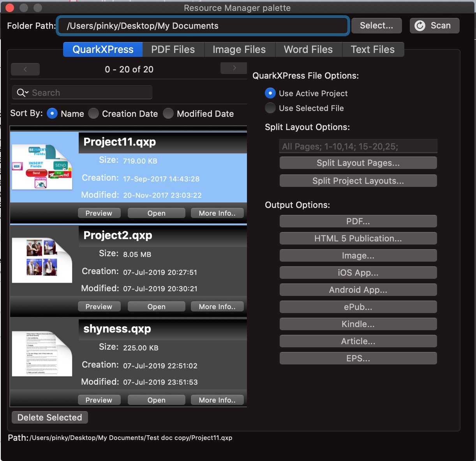Screen dimensions: 476x461
Task: Click the shyness.qxp file name
Action: pyautogui.click(x=117, y=329)
